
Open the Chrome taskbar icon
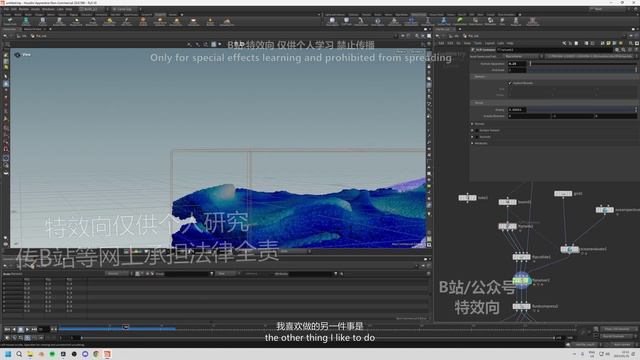96,354
